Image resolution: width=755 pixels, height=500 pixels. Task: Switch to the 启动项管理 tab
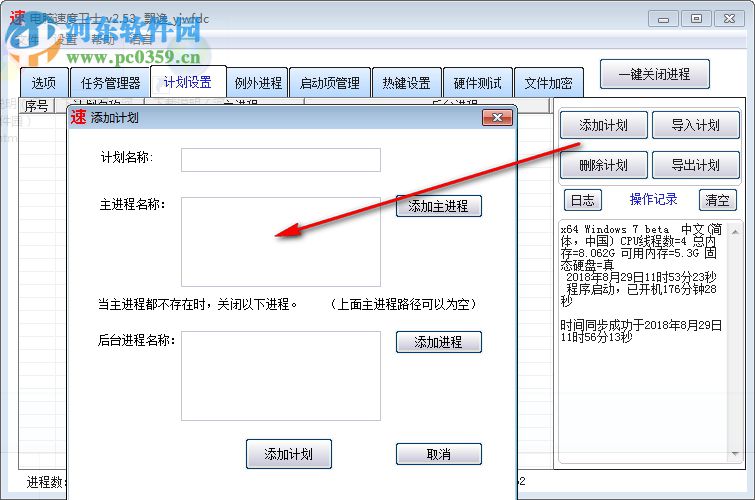coord(330,83)
